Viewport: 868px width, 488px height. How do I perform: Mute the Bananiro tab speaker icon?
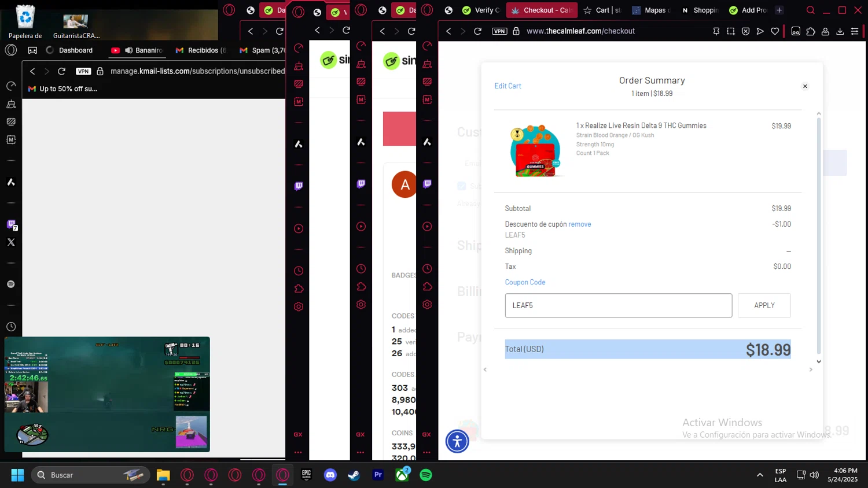pos(129,50)
